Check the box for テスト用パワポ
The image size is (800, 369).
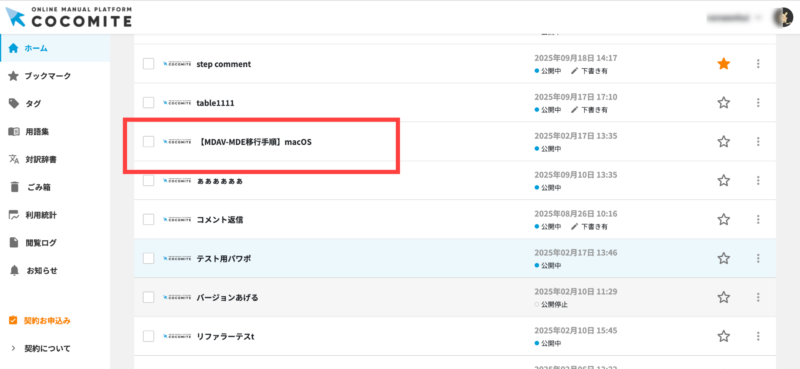148,258
